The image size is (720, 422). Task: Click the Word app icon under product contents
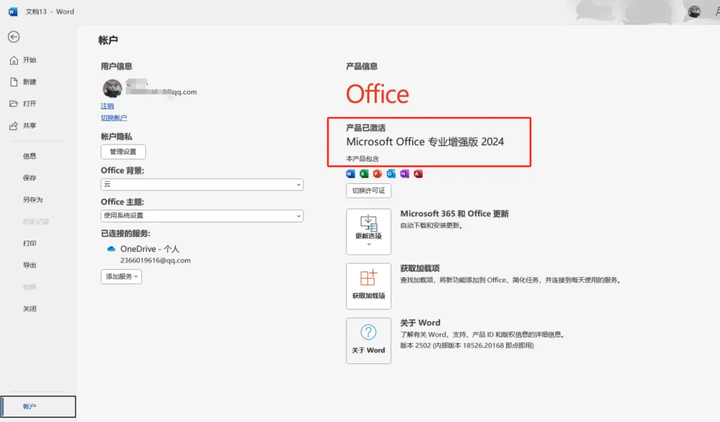click(x=351, y=174)
